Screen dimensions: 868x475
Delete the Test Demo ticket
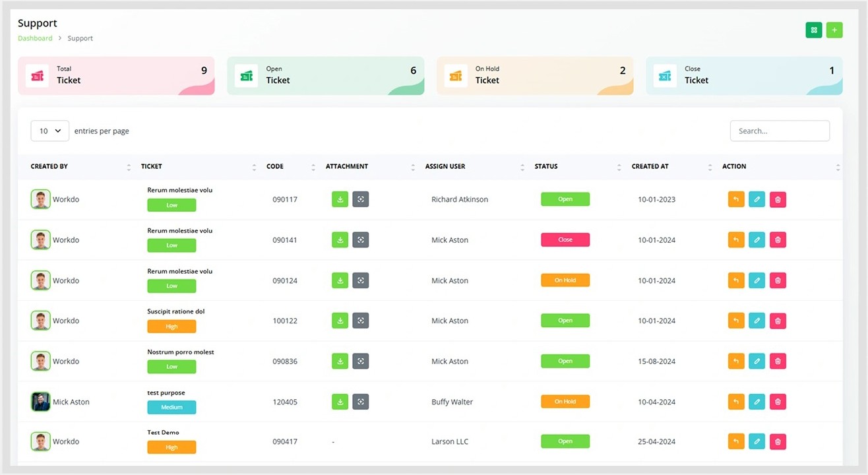778,442
